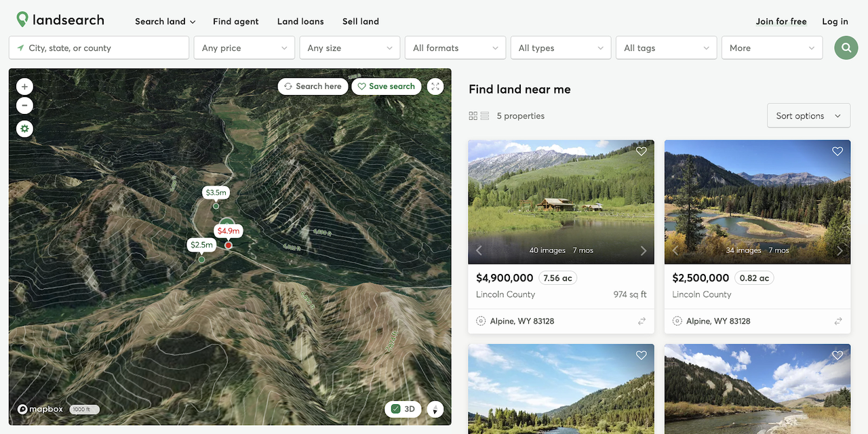This screenshot has width=868, height=434.
Task: Expand the map to fullscreen
Action: click(435, 86)
